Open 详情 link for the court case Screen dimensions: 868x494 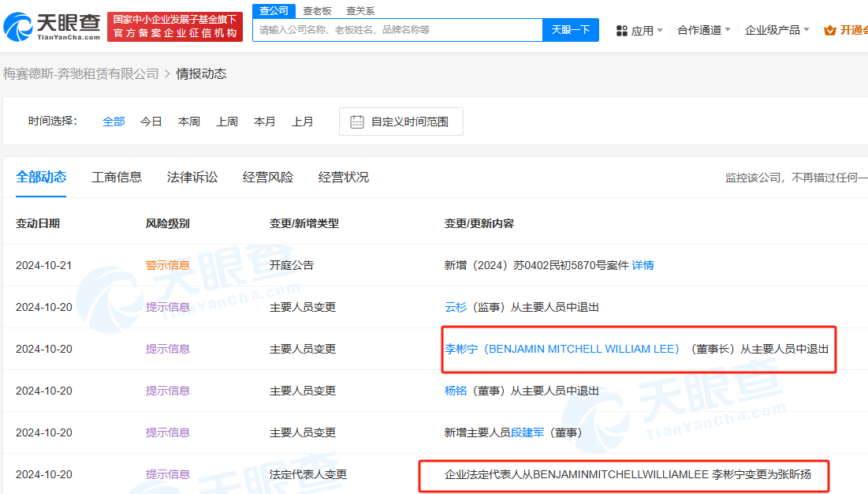[x=643, y=265]
